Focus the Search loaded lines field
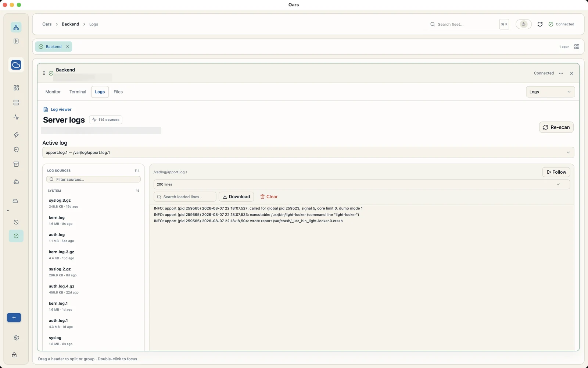This screenshot has width=588, height=368. [185, 197]
